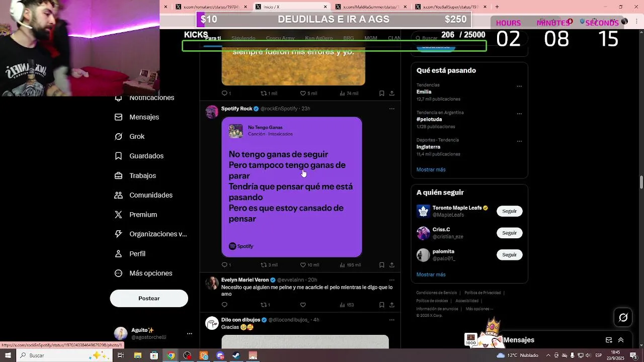
Task: Open more options on Dilo con dibujos post
Action: tap(391, 320)
